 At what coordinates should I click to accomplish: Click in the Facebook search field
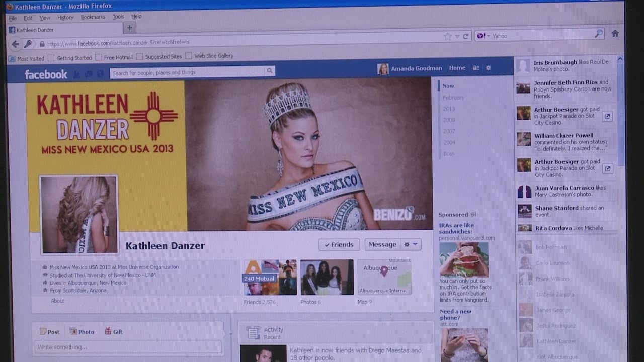(x=188, y=72)
